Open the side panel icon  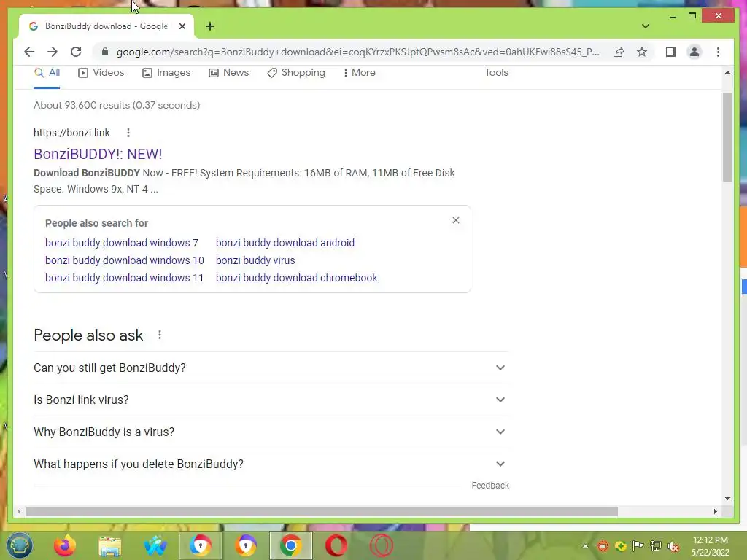[671, 52]
